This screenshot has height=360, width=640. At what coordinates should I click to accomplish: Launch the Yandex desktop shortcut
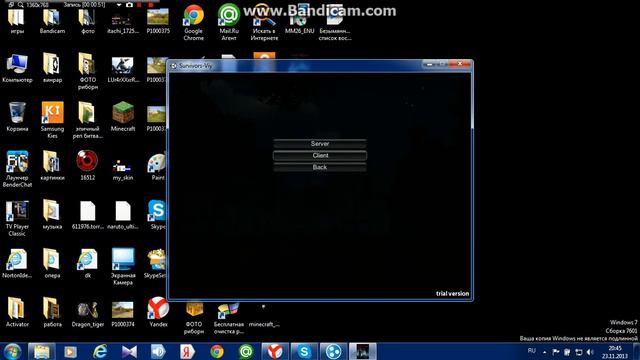pos(158,312)
